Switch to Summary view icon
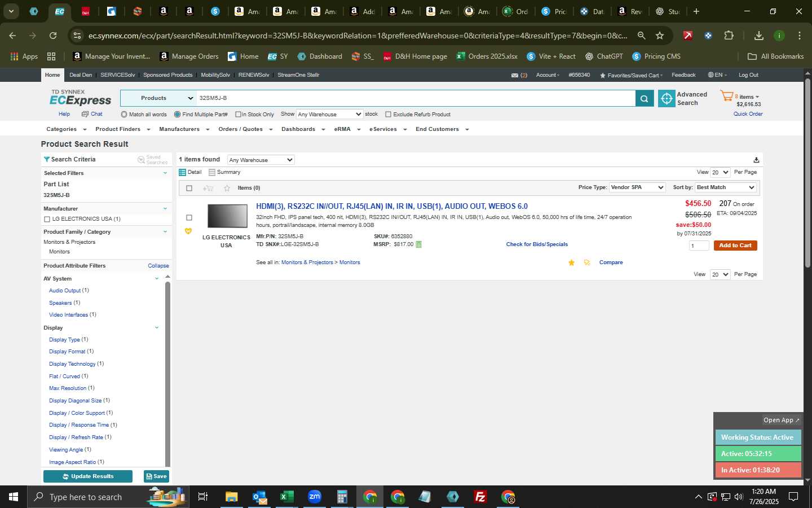 [x=212, y=172]
